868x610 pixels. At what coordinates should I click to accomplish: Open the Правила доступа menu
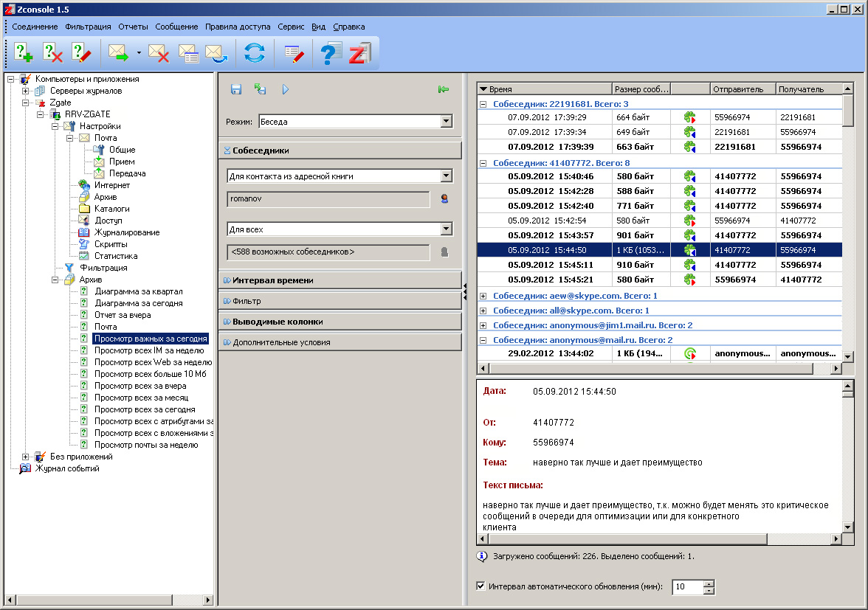(x=238, y=27)
